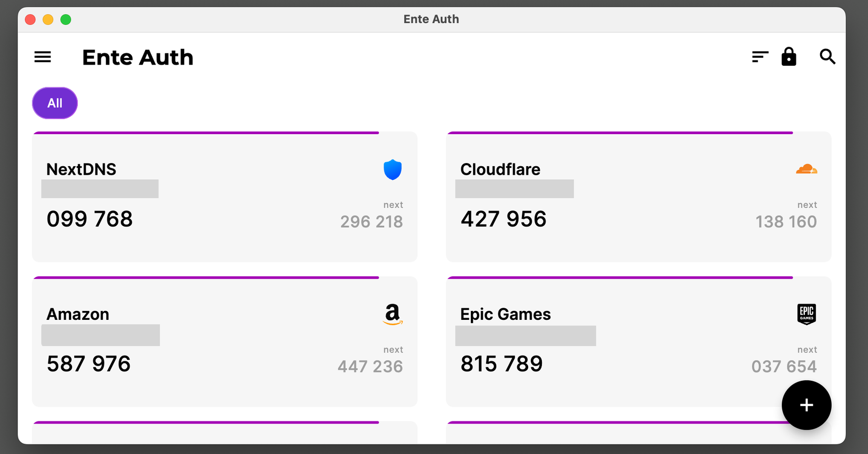
Task: Click the next code 296 218 on NextDNS
Action: (x=371, y=221)
